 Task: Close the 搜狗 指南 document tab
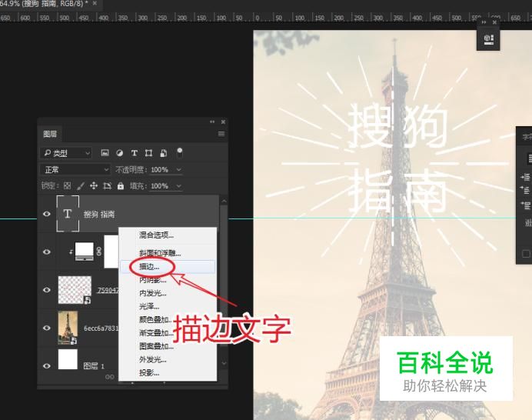click(95, 3)
